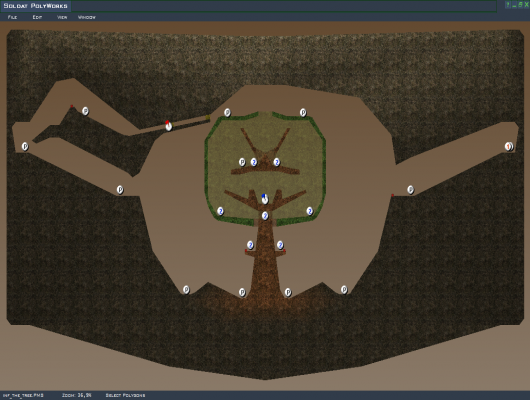Select the red flag marker on the bridge
The height and width of the screenshot is (400, 530).
[168, 125]
